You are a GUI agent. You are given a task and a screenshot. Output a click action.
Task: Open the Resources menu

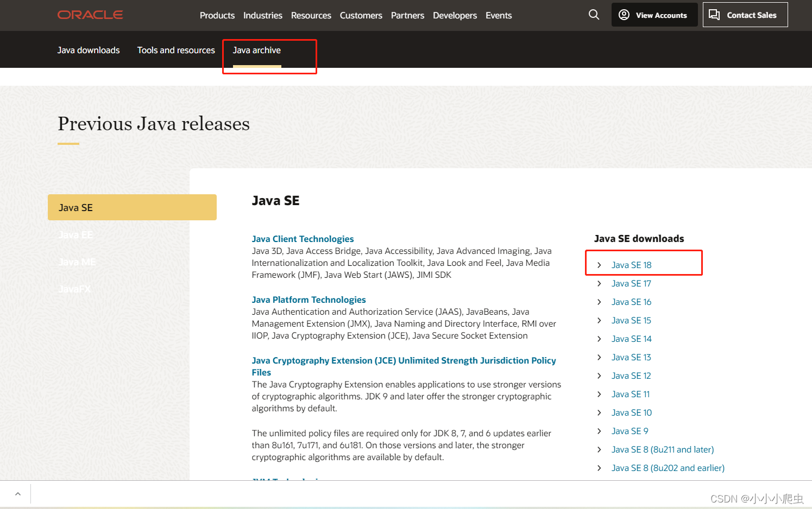click(x=311, y=15)
